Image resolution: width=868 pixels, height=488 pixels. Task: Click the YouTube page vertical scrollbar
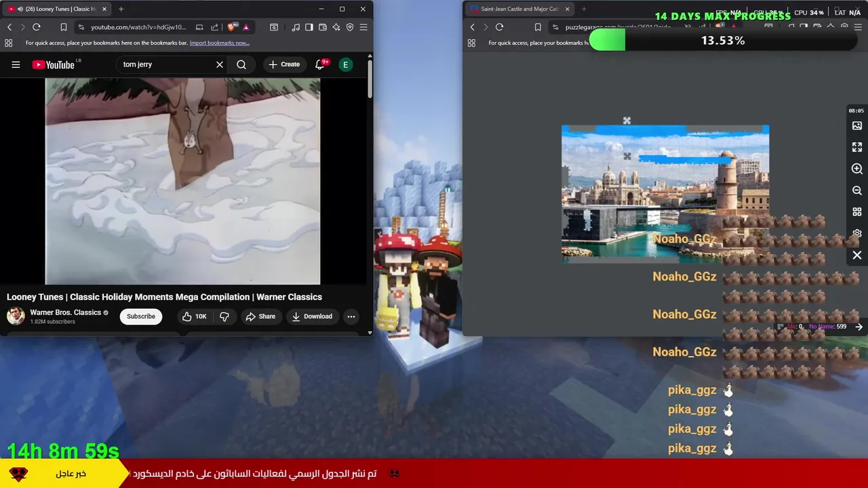point(370,80)
